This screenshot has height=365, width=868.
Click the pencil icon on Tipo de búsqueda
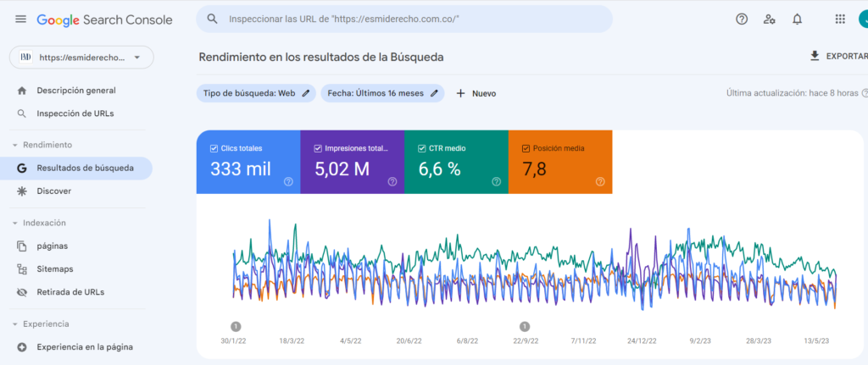click(306, 93)
